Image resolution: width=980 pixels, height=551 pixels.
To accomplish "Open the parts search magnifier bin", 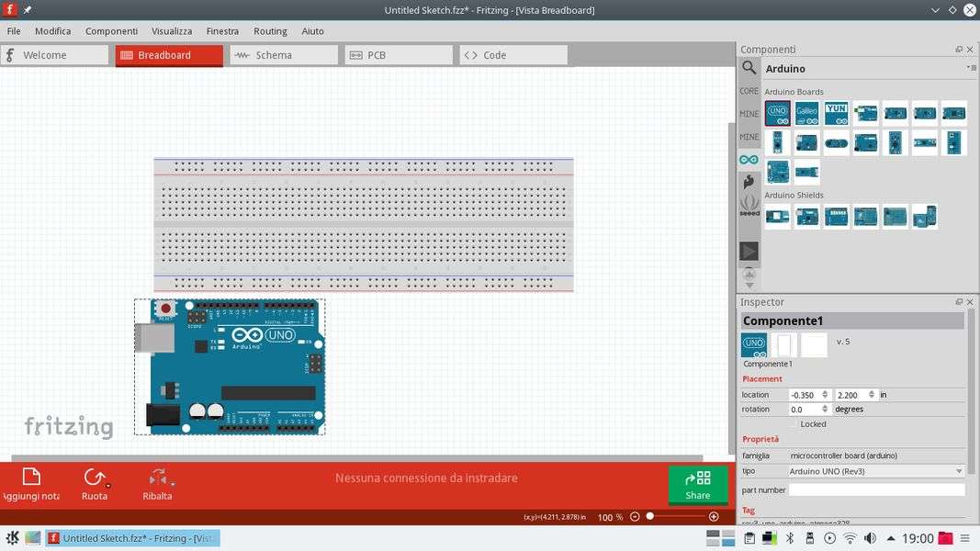I will (x=749, y=67).
